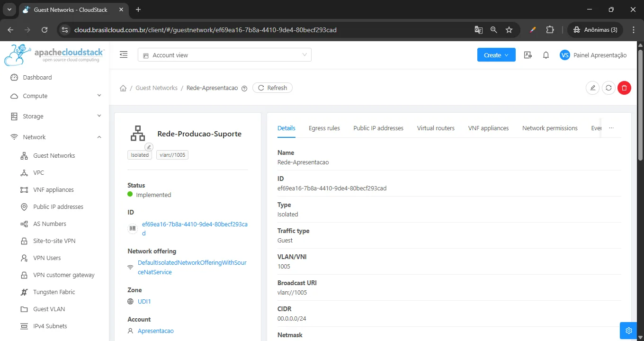Open the browser extensions puzzle icon
This screenshot has height=341, width=644.
coord(550,30)
